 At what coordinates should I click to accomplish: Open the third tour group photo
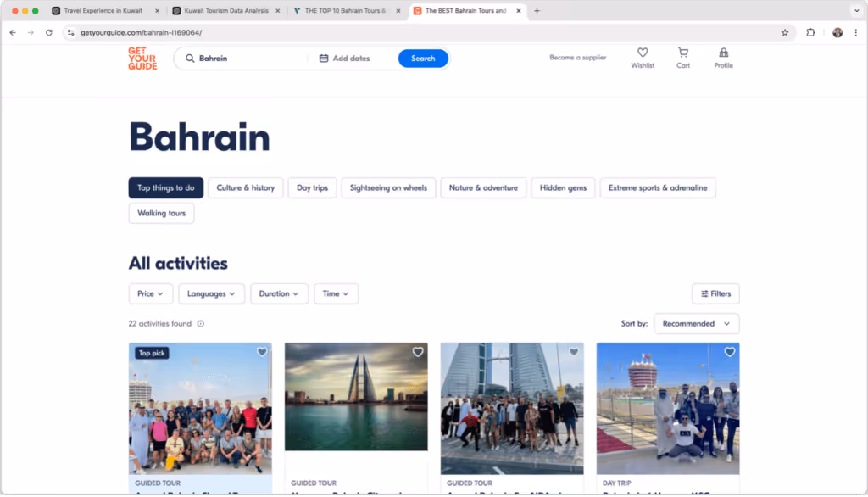coord(512,408)
